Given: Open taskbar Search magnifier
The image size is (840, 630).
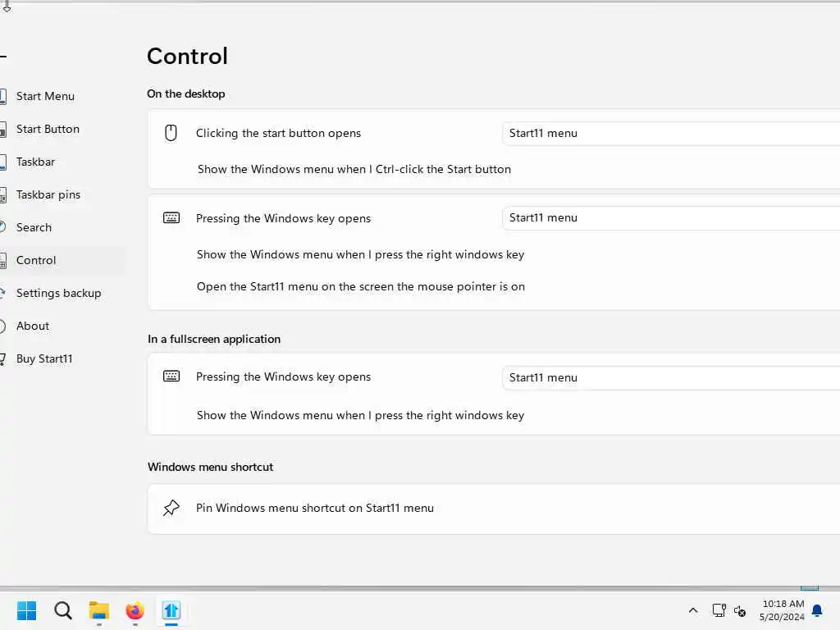Looking at the screenshot, I should pyautogui.click(x=62, y=610).
